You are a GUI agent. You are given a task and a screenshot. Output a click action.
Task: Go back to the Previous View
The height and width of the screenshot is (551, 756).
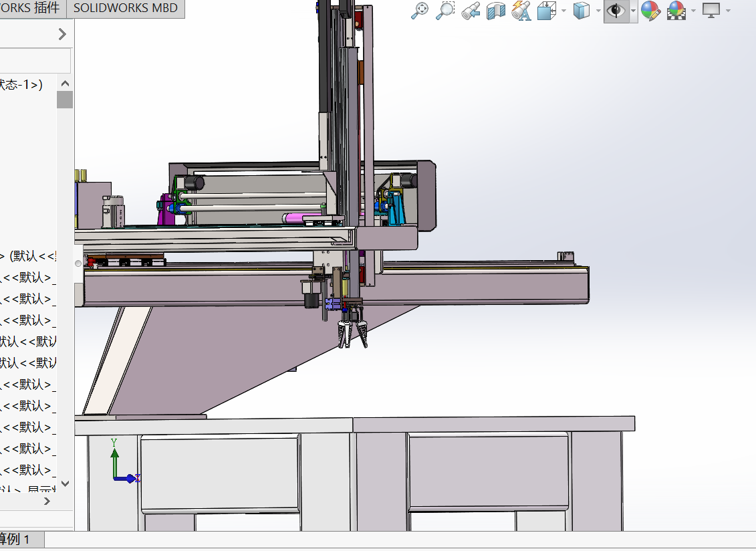coord(471,11)
